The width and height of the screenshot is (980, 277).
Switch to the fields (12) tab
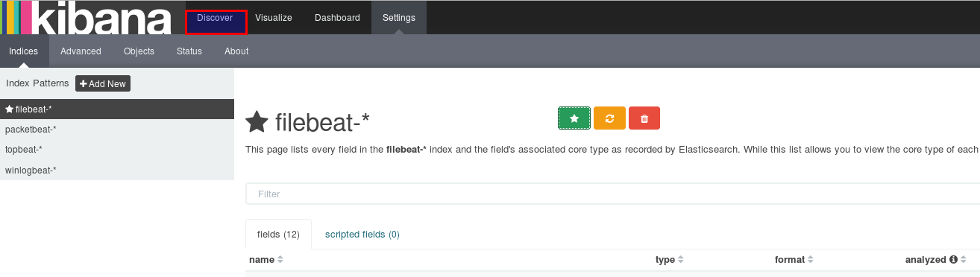click(278, 234)
